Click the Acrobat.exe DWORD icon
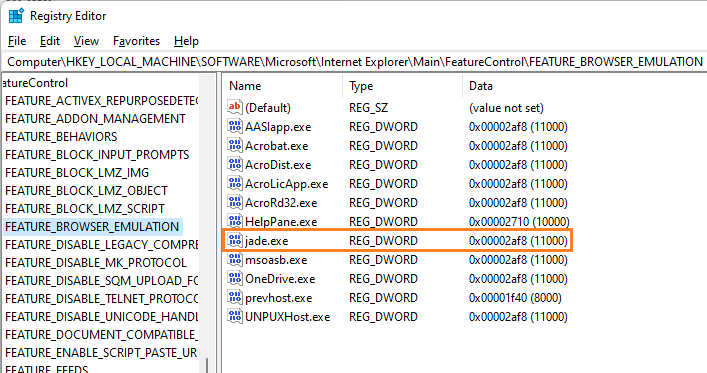Screen dimensions: 707x373 [235, 145]
